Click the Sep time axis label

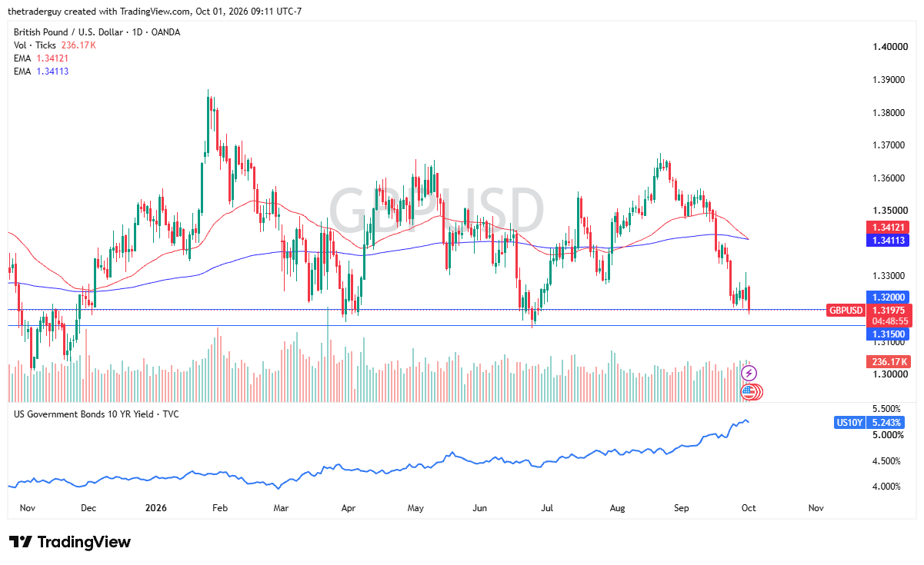pyautogui.click(x=682, y=508)
